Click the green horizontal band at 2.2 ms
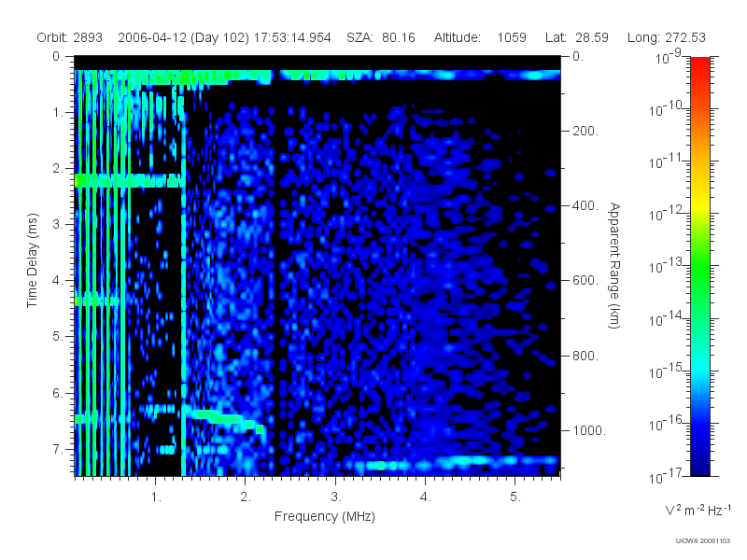The height and width of the screenshot is (560, 747). pyautogui.click(x=130, y=180)
